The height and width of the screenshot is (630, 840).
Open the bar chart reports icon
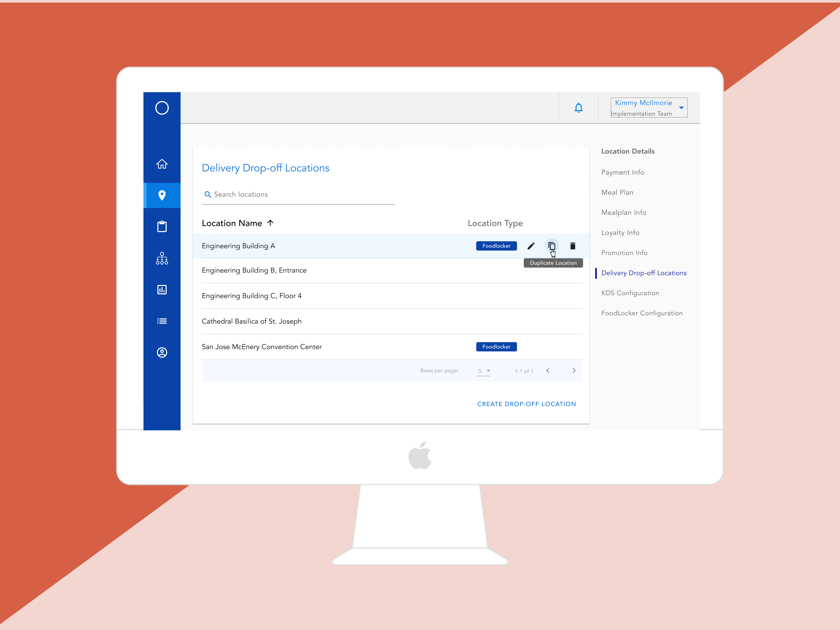162,290
